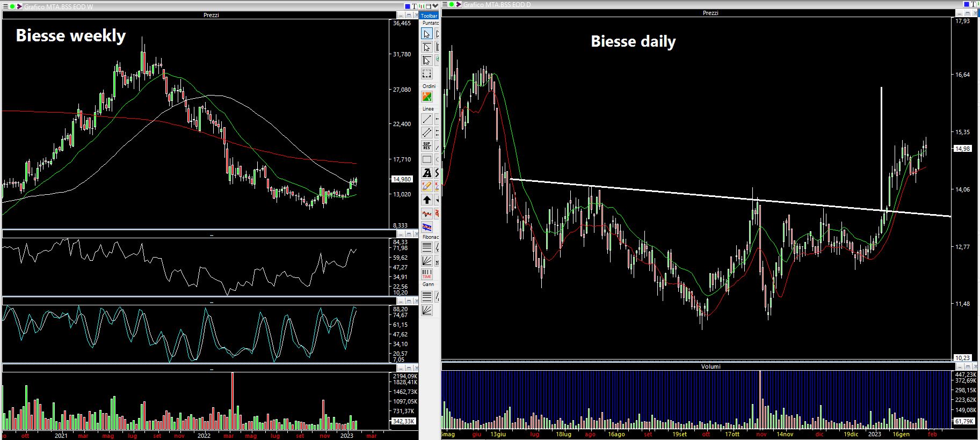980x440 pixels.
Task: Click the T text icon in daily chart title bar
Action: point(973,4)
